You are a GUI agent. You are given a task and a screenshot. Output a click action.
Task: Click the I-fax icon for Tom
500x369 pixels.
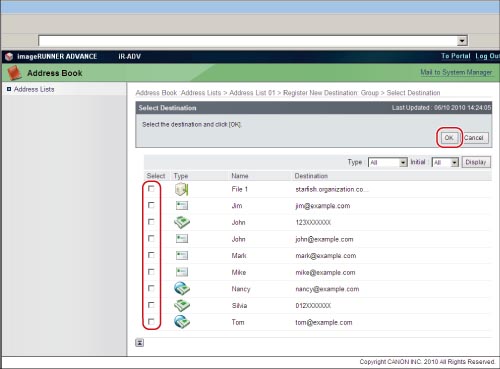tap(182, 322)
